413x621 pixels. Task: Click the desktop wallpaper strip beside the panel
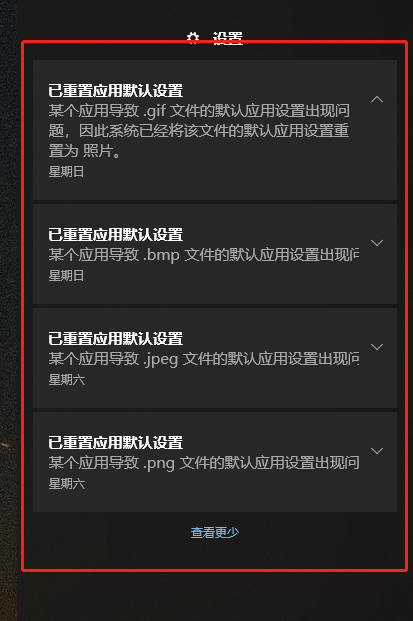(x=8, y=310)
